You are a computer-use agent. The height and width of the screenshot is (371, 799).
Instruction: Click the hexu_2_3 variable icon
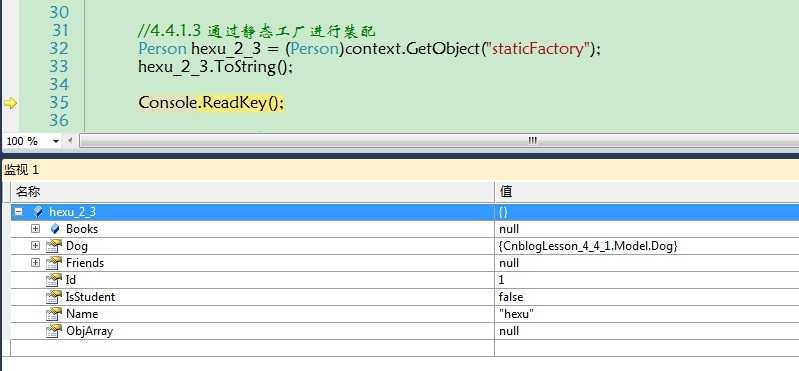[x=38, y=212]
